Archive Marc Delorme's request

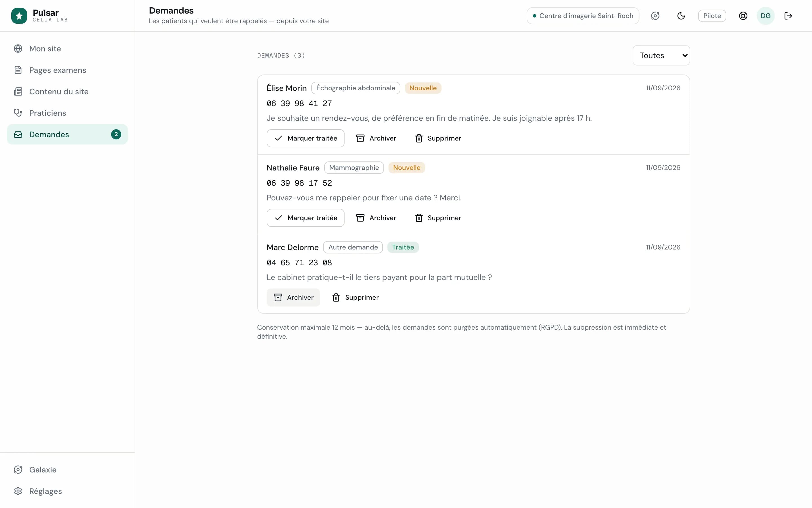(294, 298)
